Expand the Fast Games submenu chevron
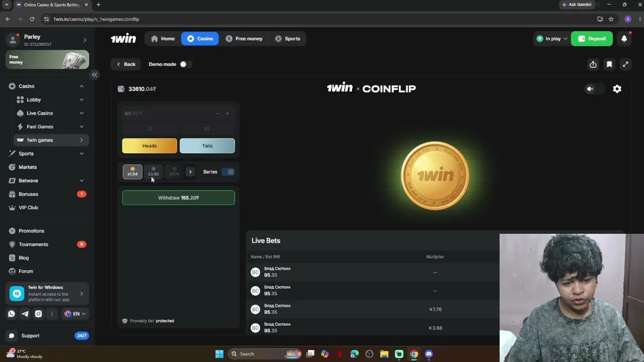644x362 pixels. point(82,127)
